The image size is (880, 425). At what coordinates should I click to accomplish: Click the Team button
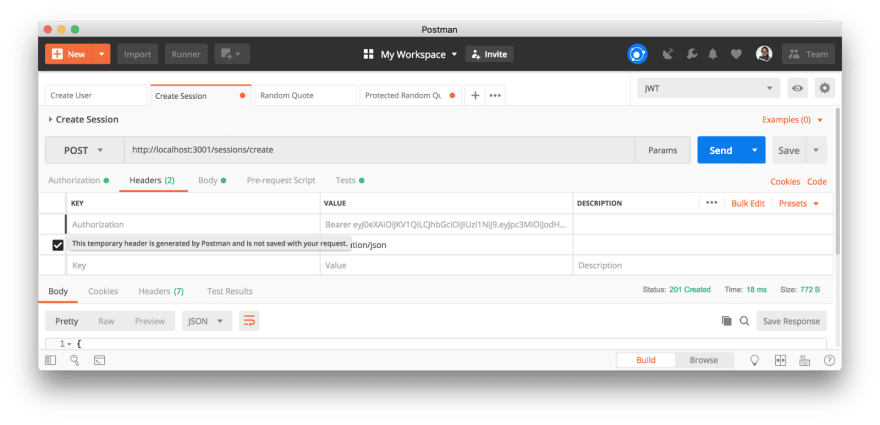pyautogui.click(x=808, y=54)
